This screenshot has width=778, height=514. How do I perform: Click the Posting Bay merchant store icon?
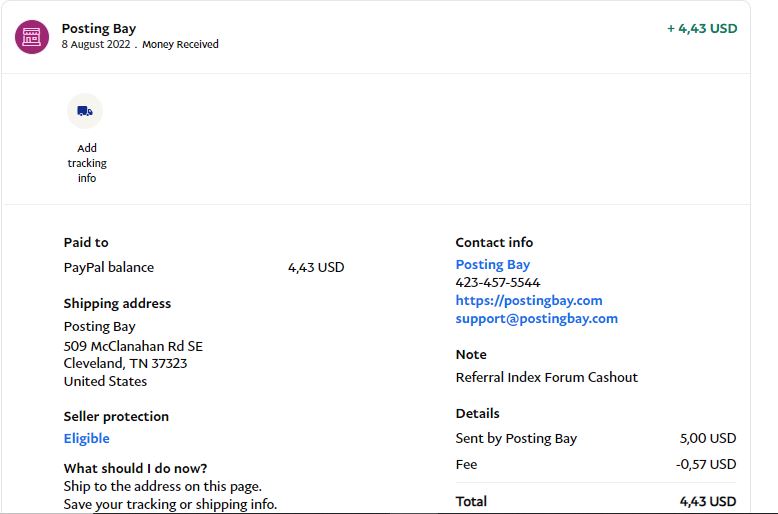tap(32, 37)
